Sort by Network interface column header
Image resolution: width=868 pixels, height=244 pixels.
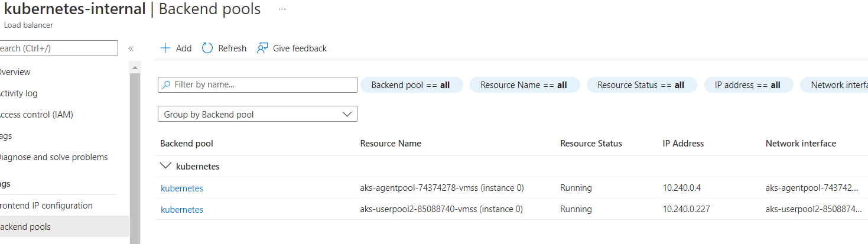[x=801, y=144]
